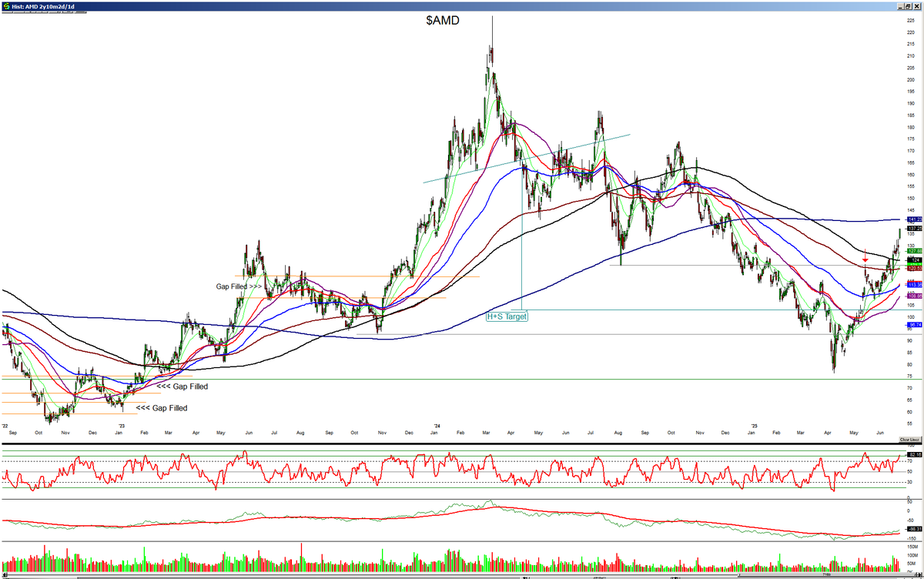Image resolution: width=924 pixels, height=579 pixels.
Task: Click the 127.88 green price tag
Action: pos(915,251)
